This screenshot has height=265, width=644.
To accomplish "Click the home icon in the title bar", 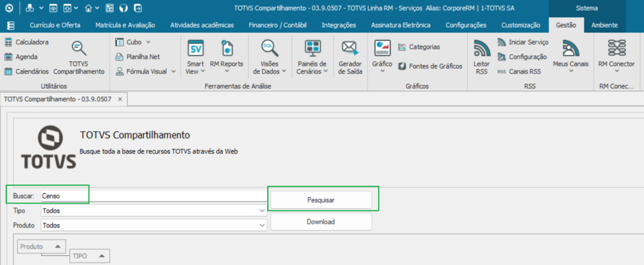I will click(x=88, y=8).
